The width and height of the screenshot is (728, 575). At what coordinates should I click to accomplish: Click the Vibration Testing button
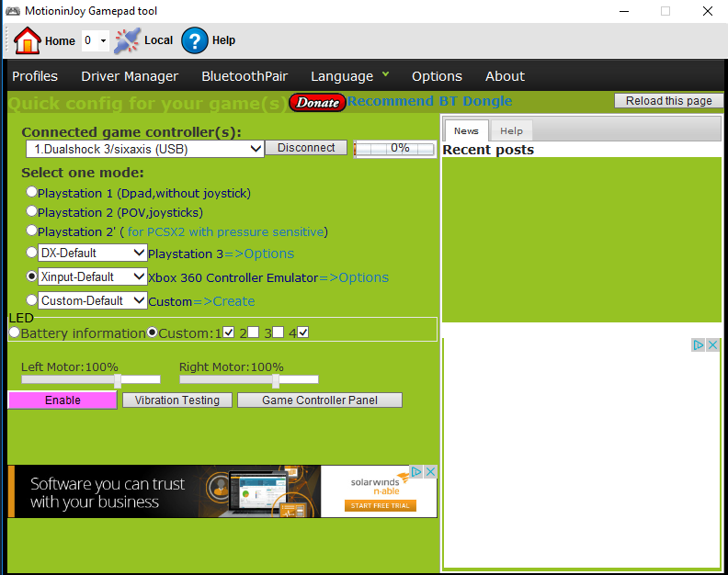[x=177, y=400]
